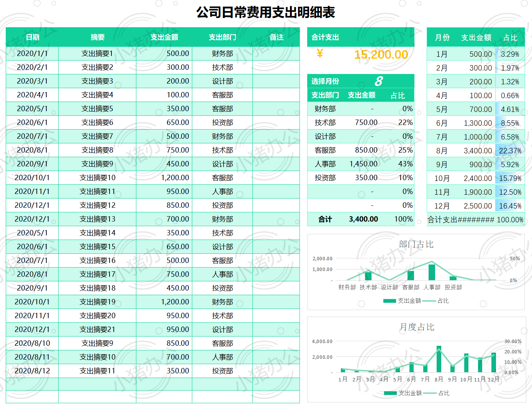The width and height of the screenshot is (532, 409).
Task: Click the 人事部 bar in 部门占比 chart
Action: coord(432,272)
